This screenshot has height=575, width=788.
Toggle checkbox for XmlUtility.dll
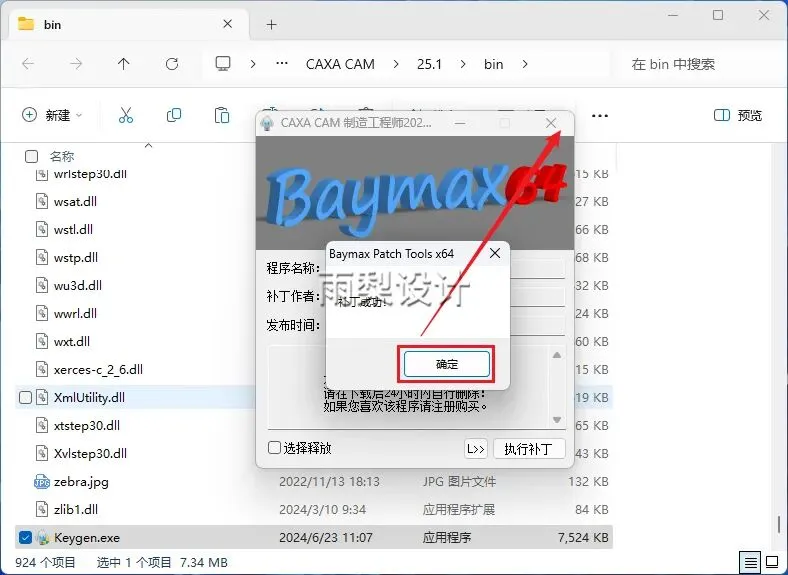pos(25,398)
